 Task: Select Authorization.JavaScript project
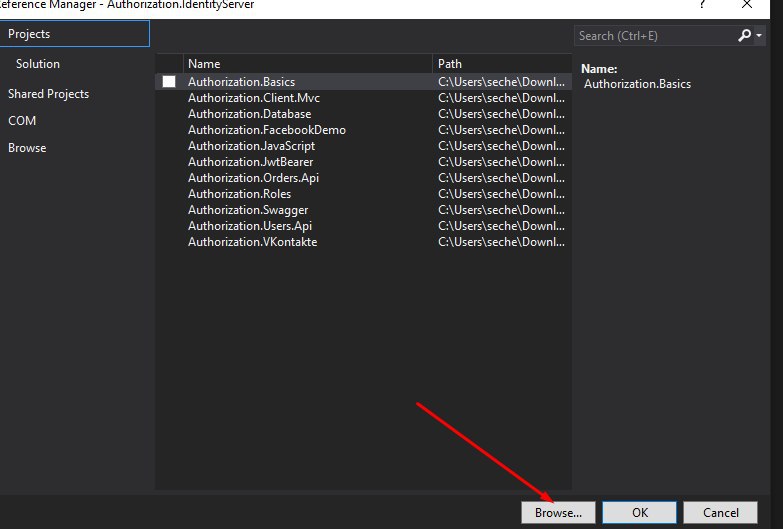pos(251,146)
